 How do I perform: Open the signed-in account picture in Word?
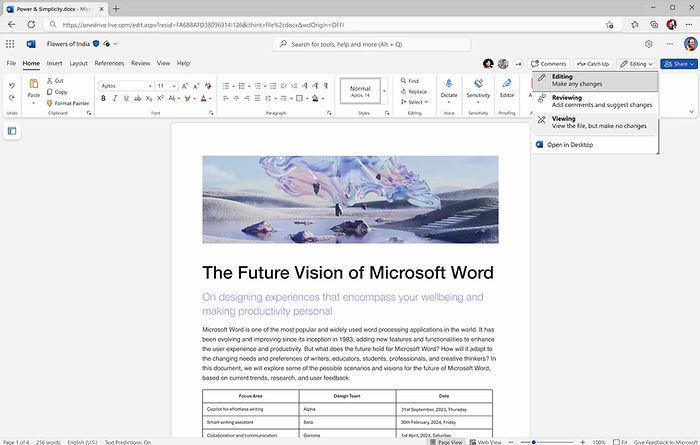690,44
